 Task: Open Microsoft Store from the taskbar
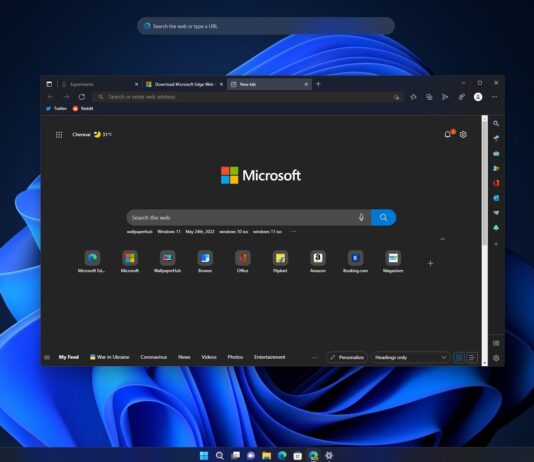[298, 456]
